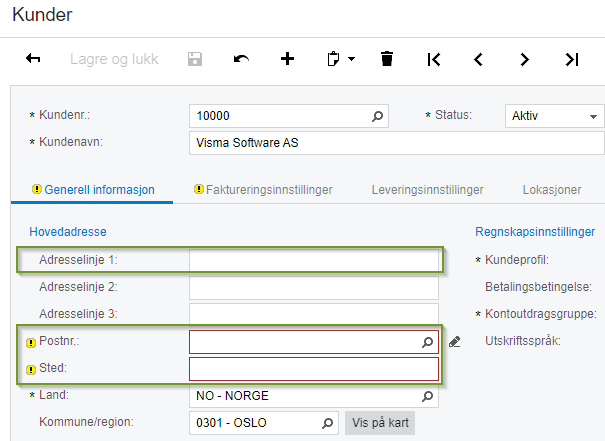
Task: Open lookup magnifier in Kommune/region field
Action: tap(327, 423)
